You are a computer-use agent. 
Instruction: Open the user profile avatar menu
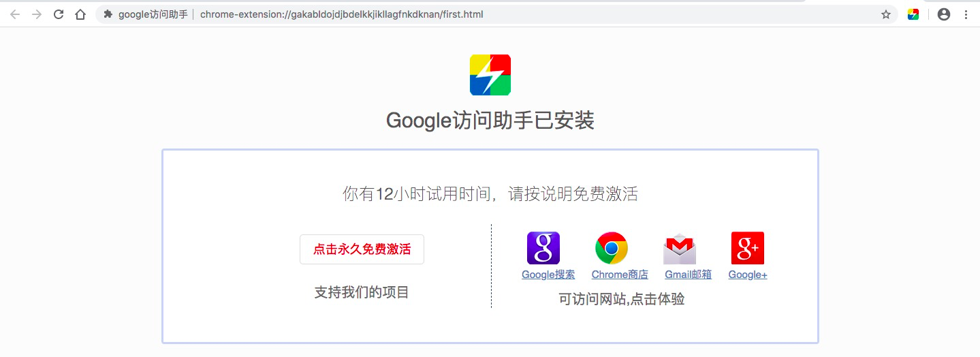[943, 14]
